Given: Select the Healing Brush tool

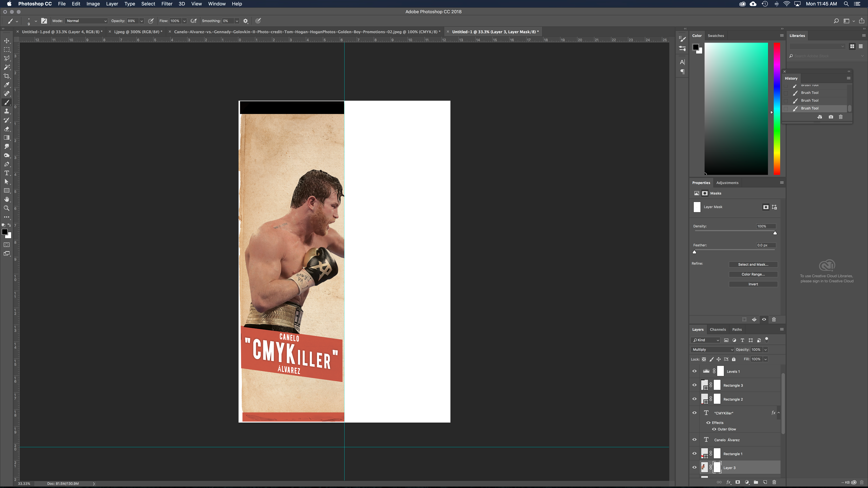Looking at the screenshot, I should pyautogui.click(x=7, y=94).
